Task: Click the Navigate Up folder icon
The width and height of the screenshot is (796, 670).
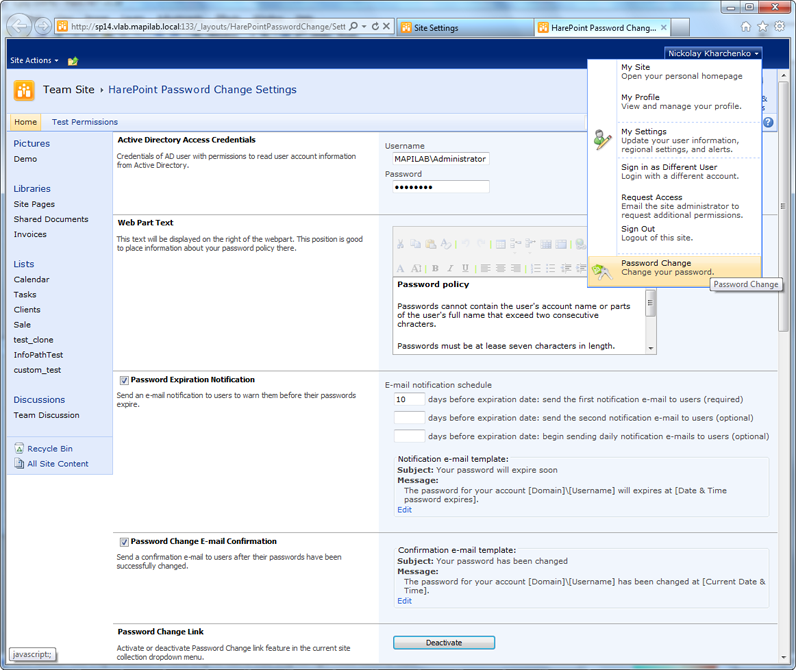Action: click(x=73, y=61)
